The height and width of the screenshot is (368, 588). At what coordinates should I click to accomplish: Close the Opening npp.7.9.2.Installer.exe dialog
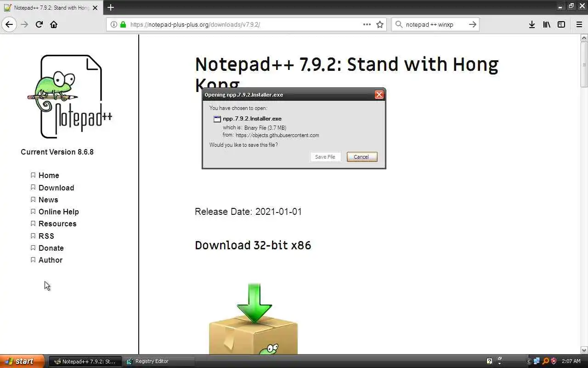(x=379, y=94)
